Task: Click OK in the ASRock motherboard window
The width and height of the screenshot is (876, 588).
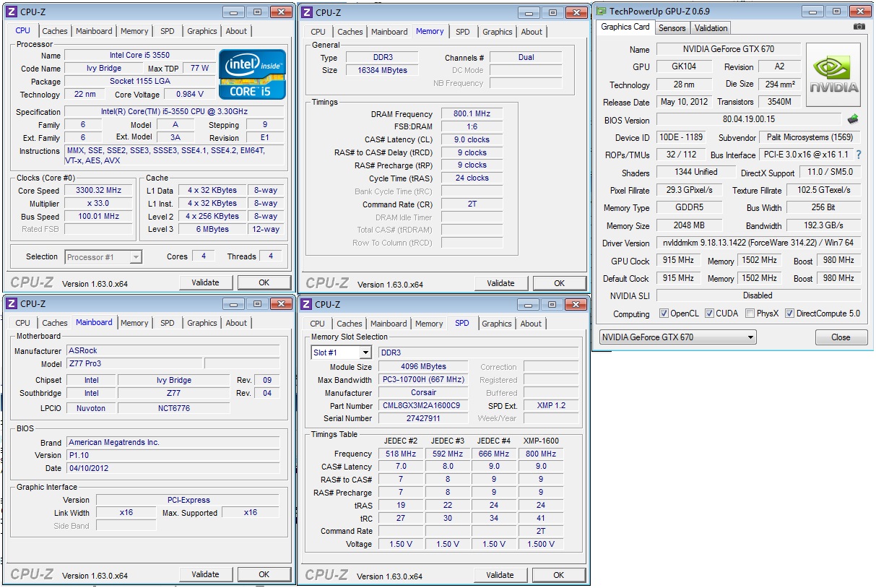Action: tap(264, 574)
